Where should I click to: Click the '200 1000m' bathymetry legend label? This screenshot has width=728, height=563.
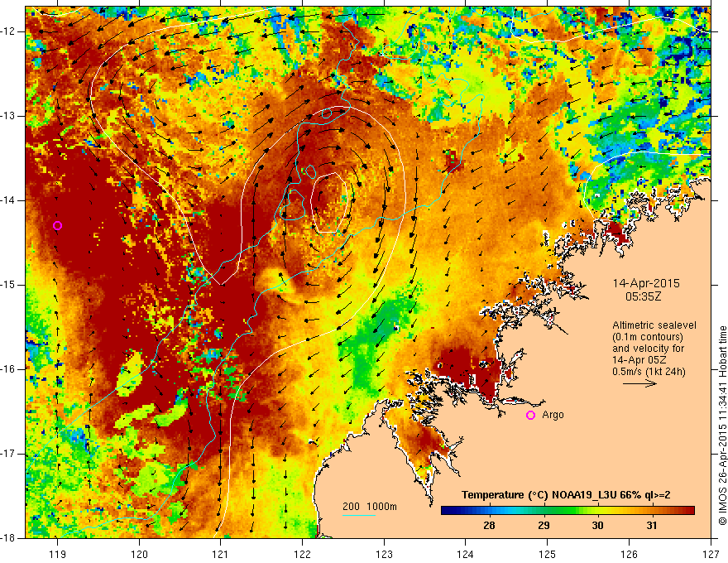(370, 507)
